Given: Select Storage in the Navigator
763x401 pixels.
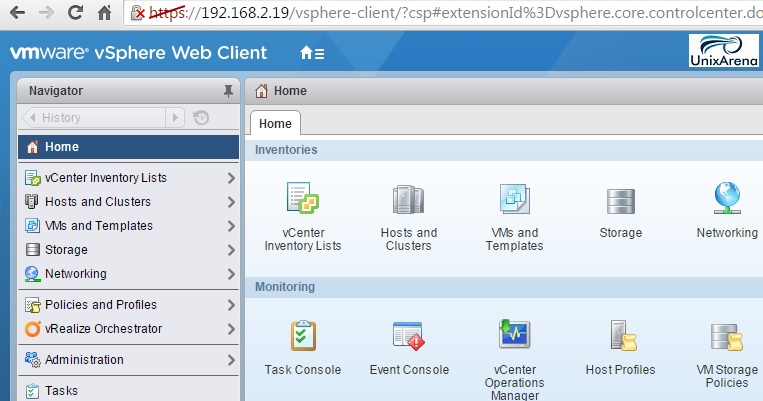Looking at the screenshot, I should [128, 250].
